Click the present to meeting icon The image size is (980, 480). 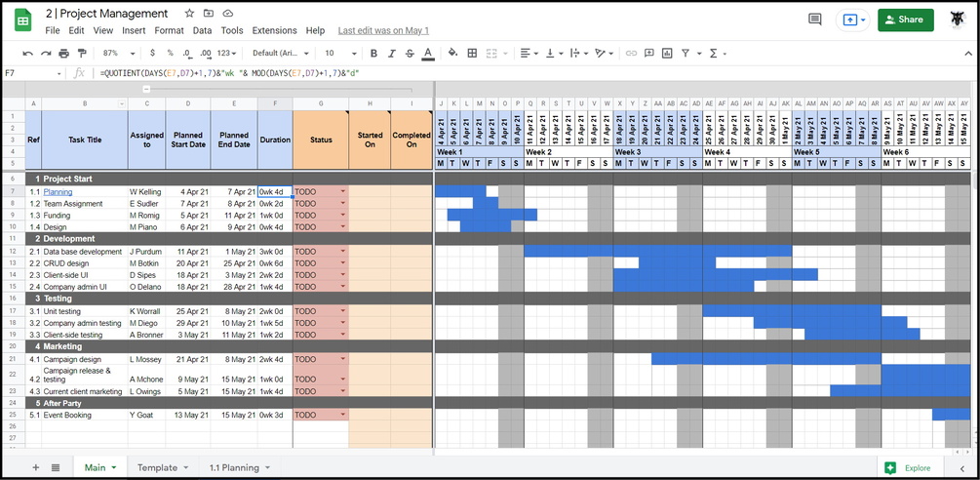pyautogui.click(x=850, y=20)
